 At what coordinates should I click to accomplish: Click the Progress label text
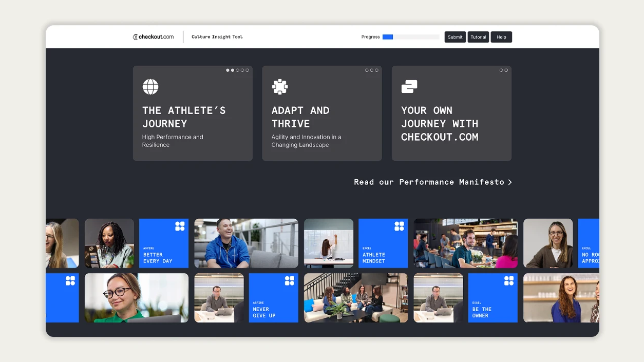coord(370,37)
